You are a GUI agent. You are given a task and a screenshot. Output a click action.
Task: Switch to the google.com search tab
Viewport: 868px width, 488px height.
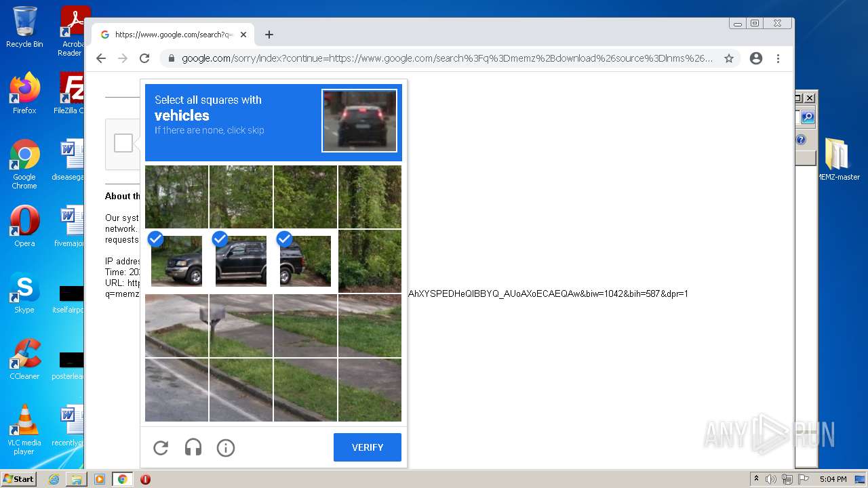173,35
